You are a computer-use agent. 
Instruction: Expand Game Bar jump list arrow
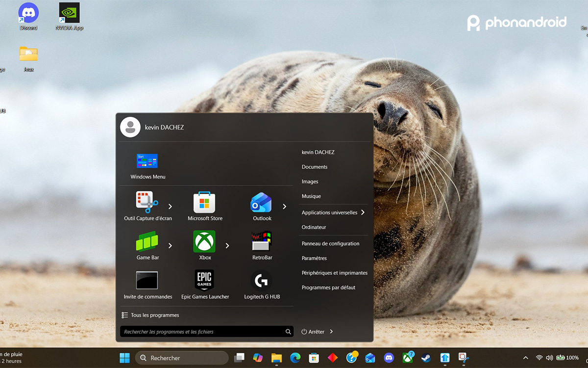coord(170,245)
